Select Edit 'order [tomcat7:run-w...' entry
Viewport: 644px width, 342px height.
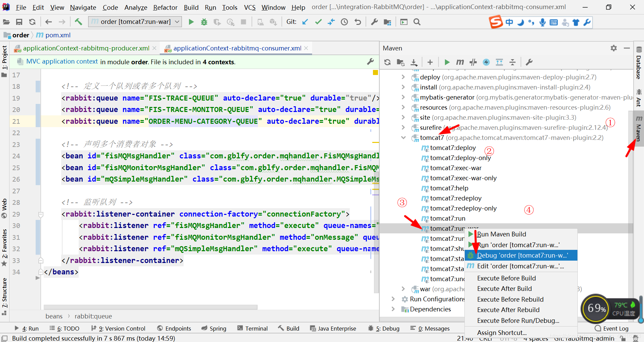pyautogui.click(x=521, y=266)
